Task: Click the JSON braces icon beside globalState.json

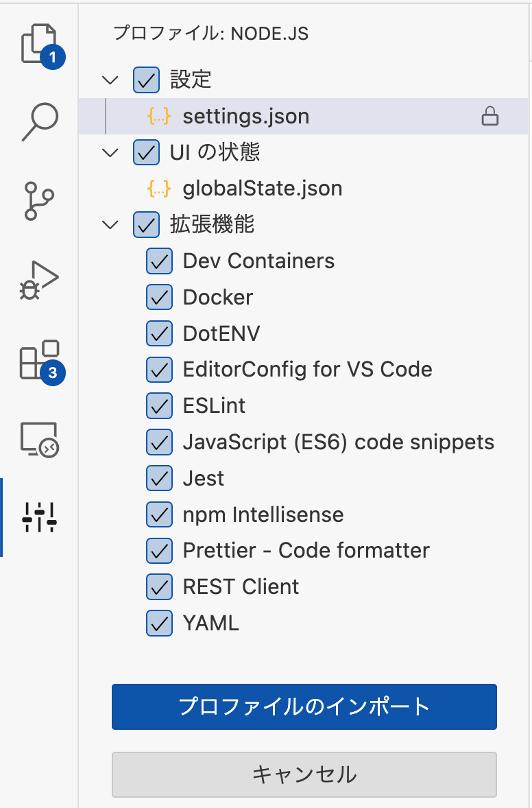Action: coord(158,189)
